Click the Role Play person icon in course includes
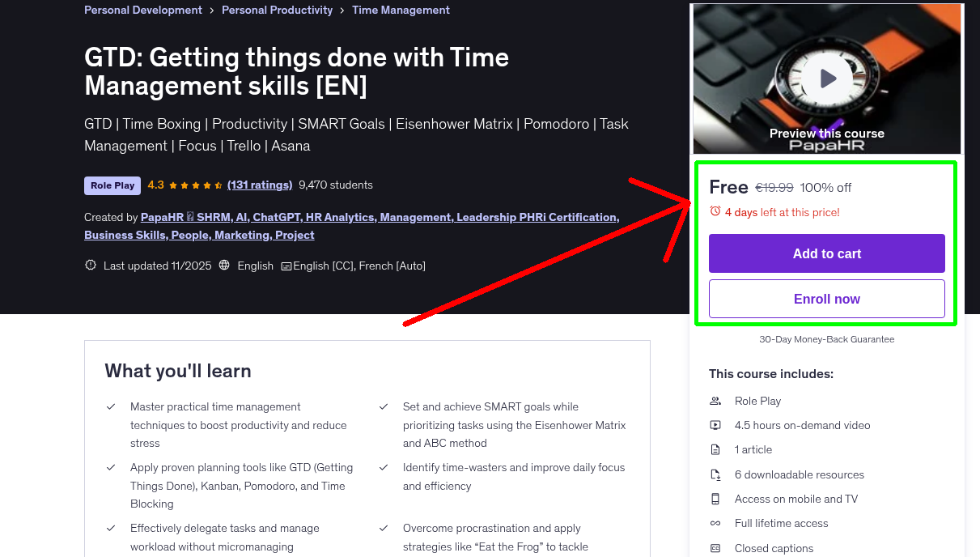 click(x=715, y=400)
